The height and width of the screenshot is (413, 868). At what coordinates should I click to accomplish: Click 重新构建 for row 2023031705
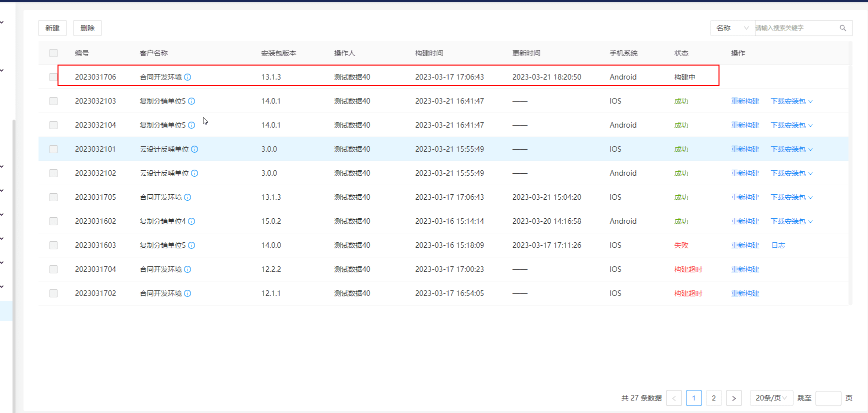[745, 197]
